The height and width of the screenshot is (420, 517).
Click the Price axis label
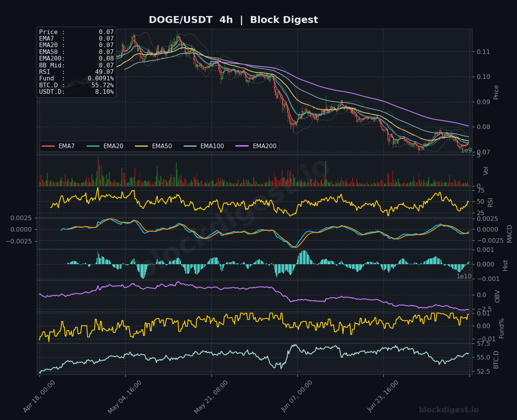(496, 92)
